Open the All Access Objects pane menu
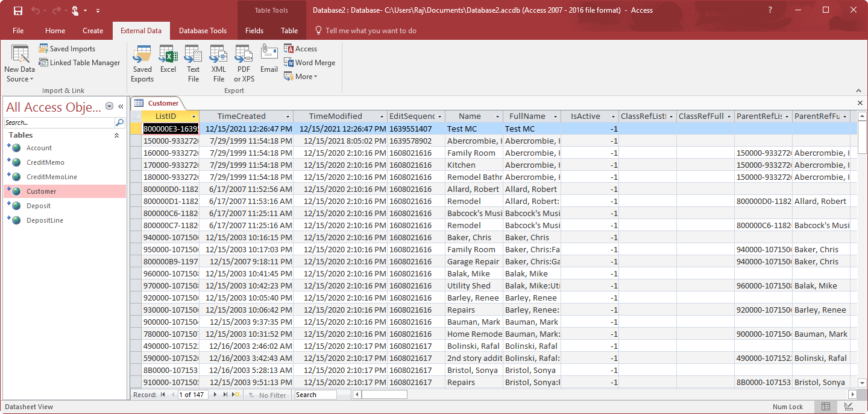 point(110,106)
